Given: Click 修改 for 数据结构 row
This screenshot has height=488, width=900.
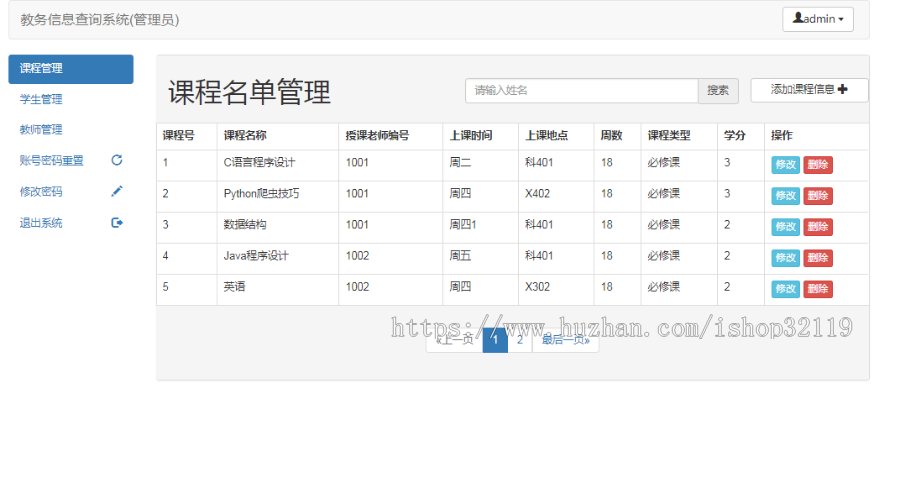Looking at the screenshot, I should click(x=785, y=227).
